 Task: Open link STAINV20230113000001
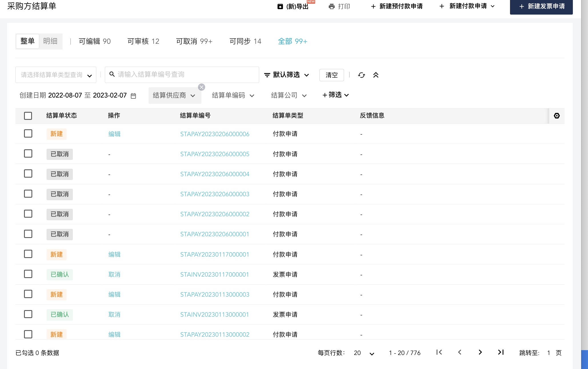tap(214, 314)
